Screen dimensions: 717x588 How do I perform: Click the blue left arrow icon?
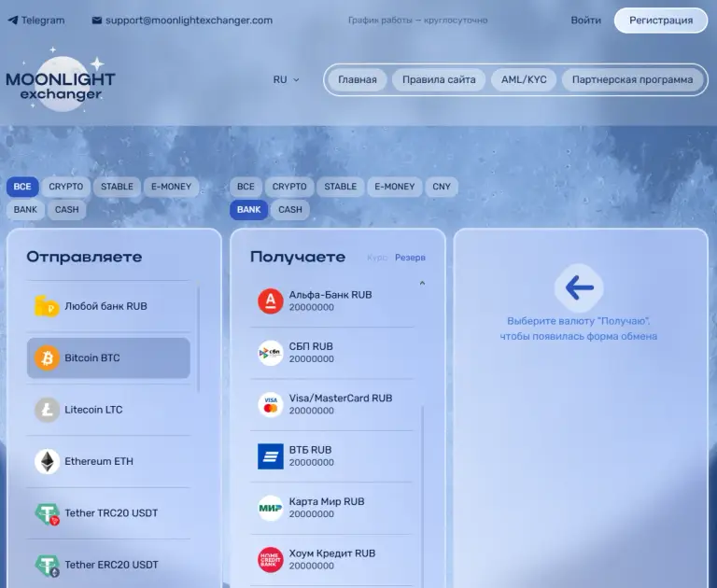pos(579,287)
